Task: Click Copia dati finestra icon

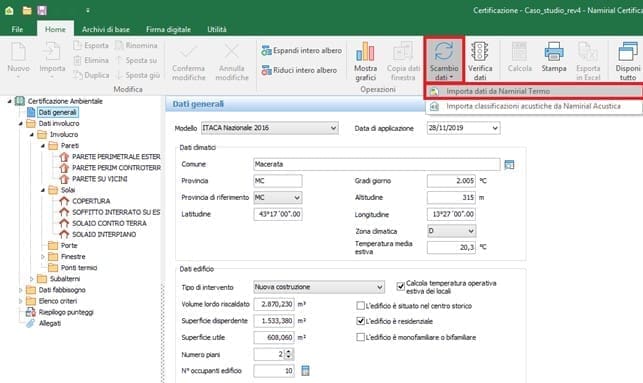Action: (403, 52)
